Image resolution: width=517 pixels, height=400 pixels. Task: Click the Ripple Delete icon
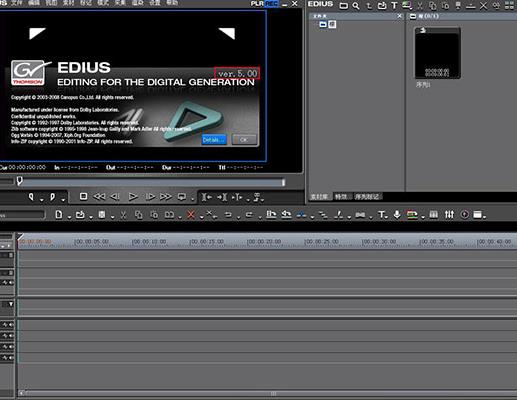211,214
